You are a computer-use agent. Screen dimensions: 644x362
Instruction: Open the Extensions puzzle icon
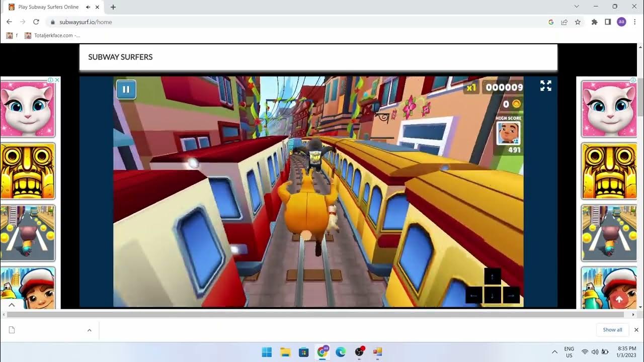coord(594,22)
